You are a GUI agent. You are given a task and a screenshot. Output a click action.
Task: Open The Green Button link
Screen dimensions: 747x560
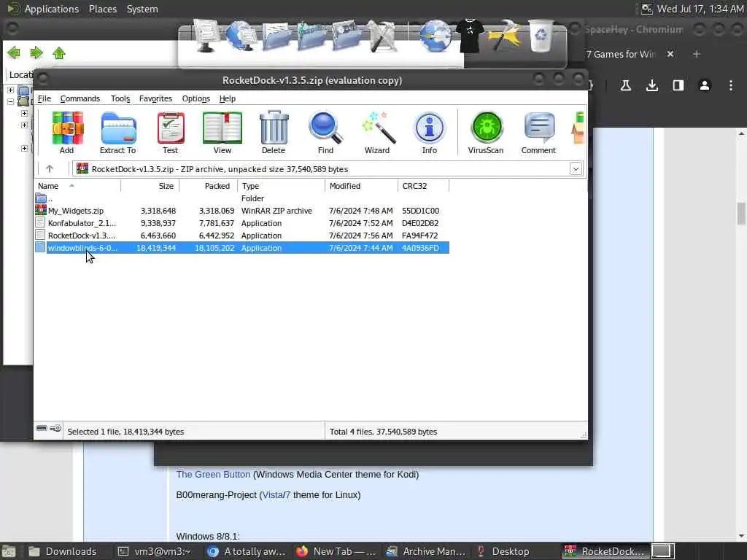point(213,474)
